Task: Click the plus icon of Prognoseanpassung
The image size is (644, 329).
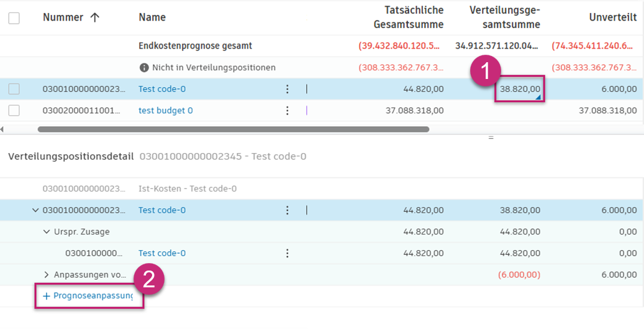Action: 46,296
